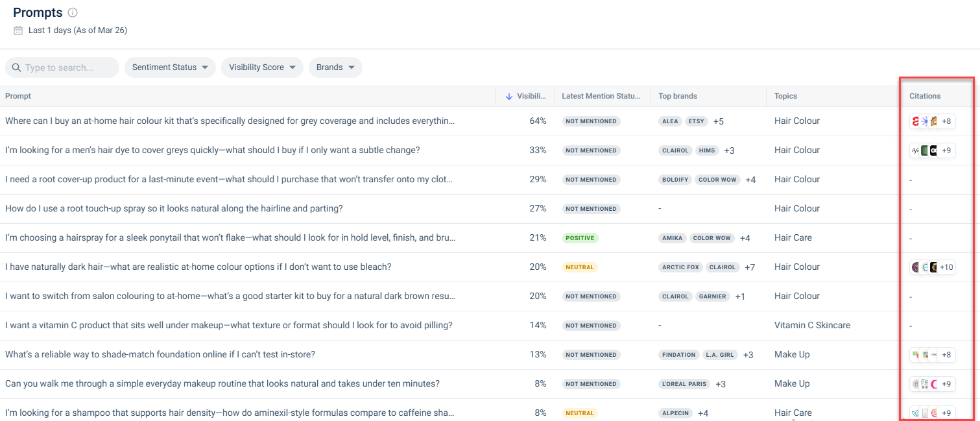Image resolution: width=980 pixels, height=421 pixels.
Task: Click the 33% visibility value
Action: pos(538,150)
